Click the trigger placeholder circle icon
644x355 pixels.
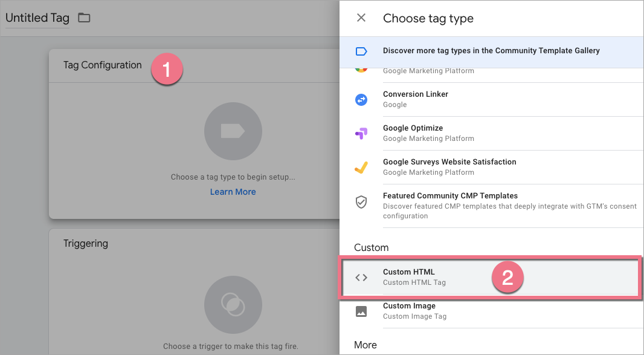coord(233,305)
